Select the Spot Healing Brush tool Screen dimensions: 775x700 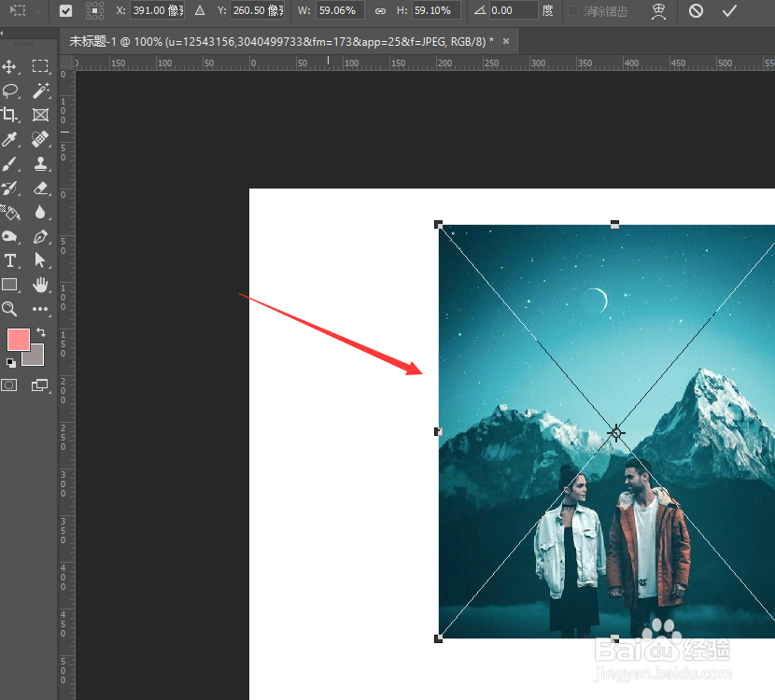click(40, 139)
